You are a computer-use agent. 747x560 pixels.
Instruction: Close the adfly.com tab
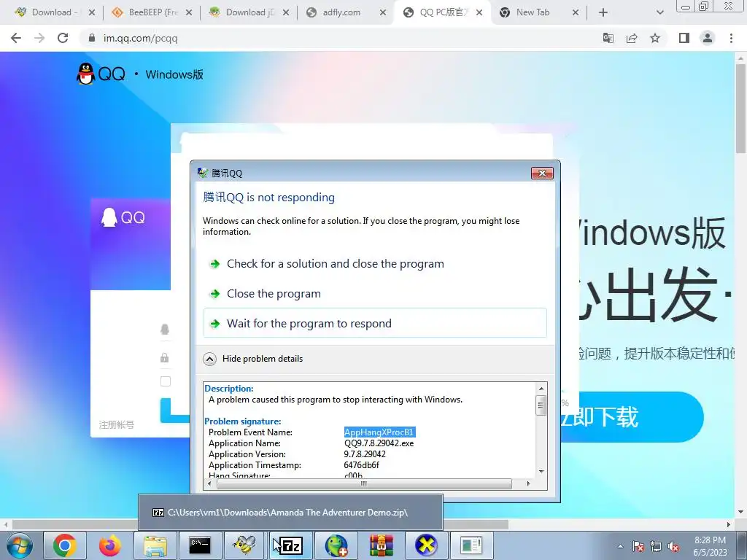383,12
